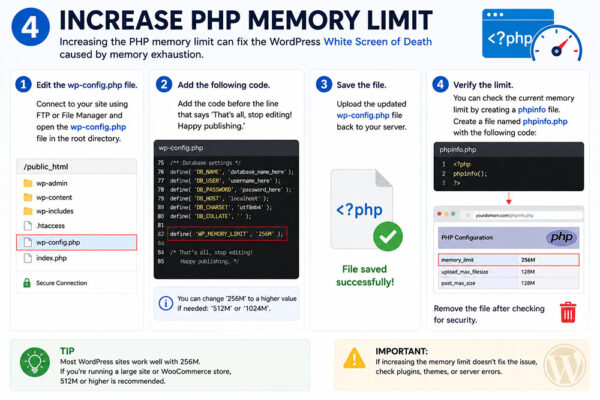The image size is (600, 400).
Task: Click the wp-content folder icon
Action: [x=28, y=198]
